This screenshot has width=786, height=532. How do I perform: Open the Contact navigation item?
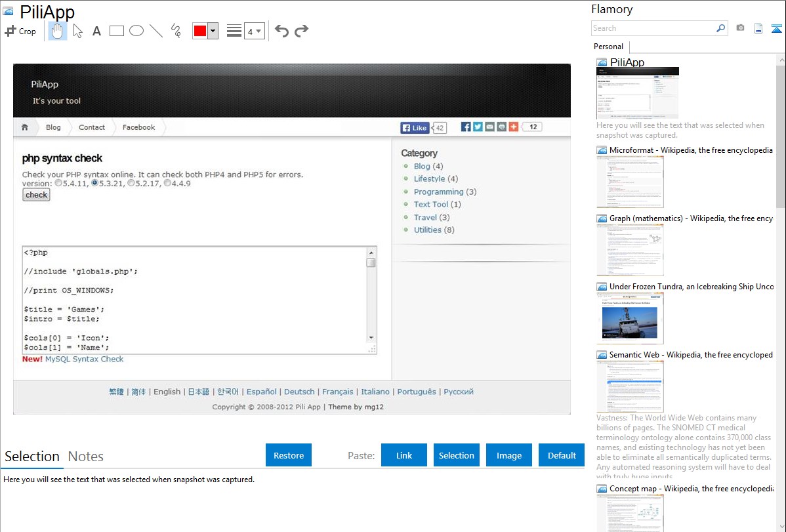[x=92, y=127]
